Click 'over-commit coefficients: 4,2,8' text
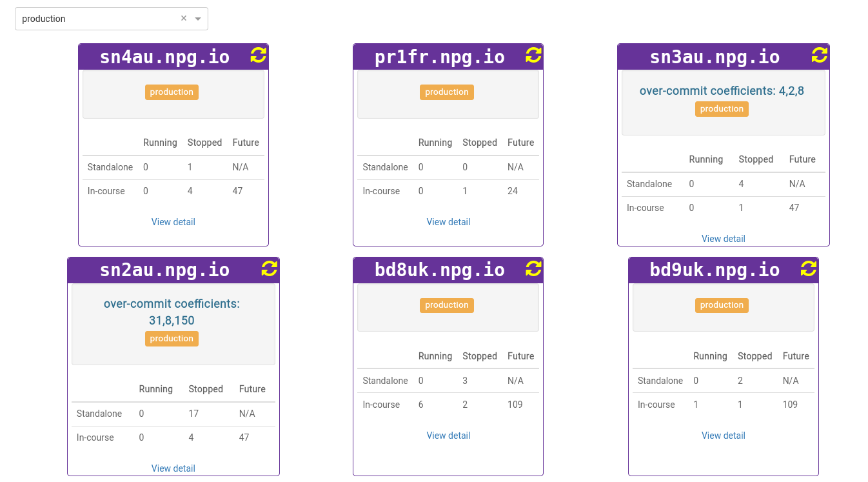The height and width of the screenshot is (482, 868). tap(722, 91)
